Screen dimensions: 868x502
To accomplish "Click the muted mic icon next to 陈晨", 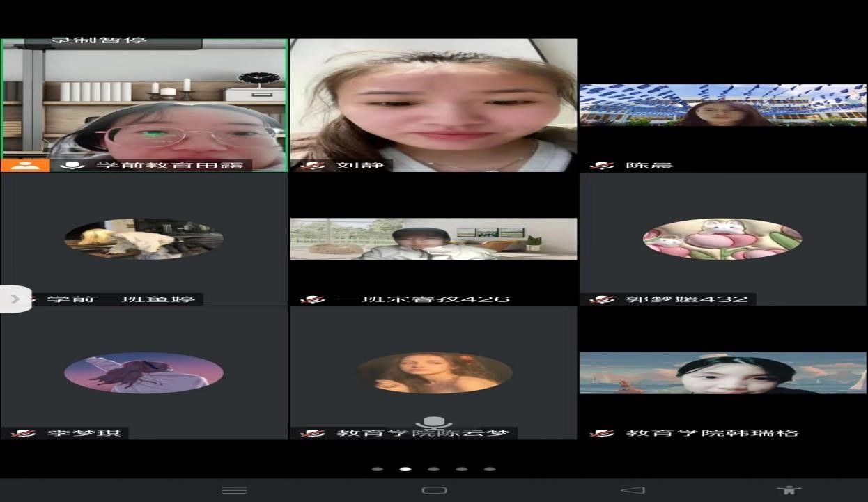I will pos(601,166).
